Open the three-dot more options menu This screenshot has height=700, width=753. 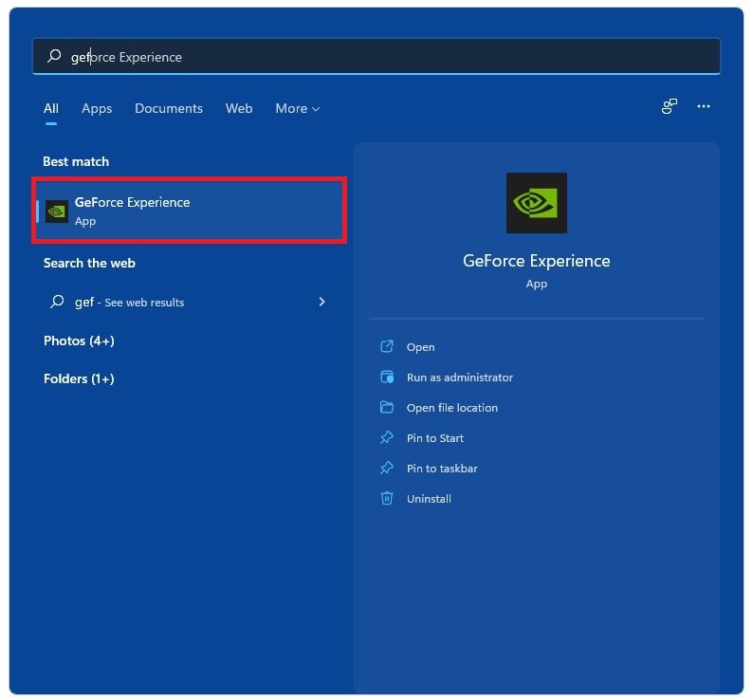click(x=704, y=107)
